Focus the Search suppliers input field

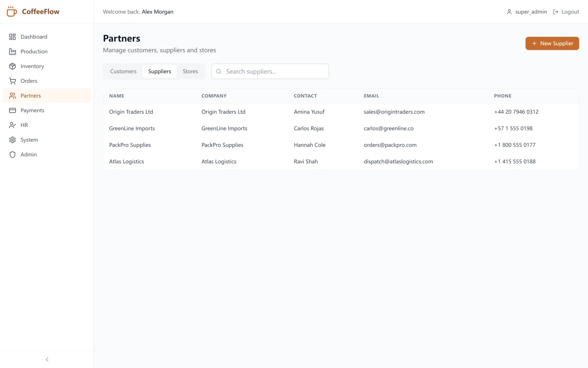point(270,71)
